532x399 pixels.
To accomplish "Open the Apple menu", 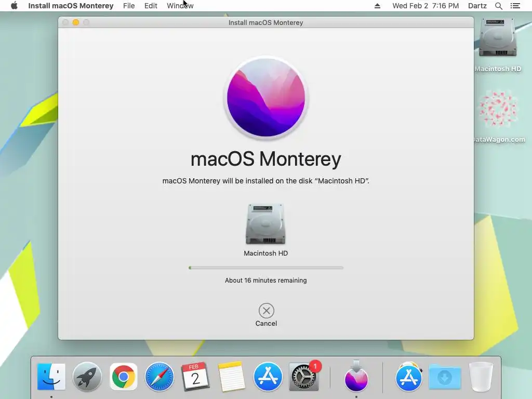I will (x=14, y=6).
